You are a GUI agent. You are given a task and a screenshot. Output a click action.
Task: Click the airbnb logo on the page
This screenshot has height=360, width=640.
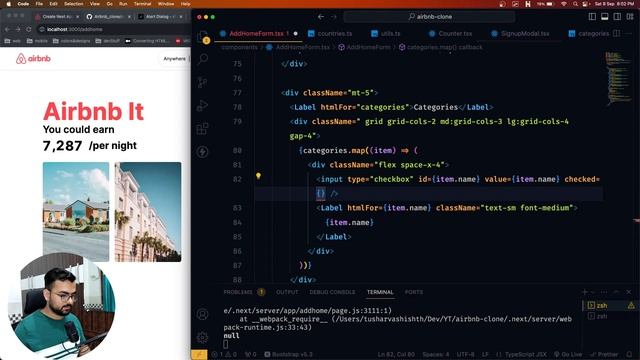pyautogui.click(x=33, y=59)
